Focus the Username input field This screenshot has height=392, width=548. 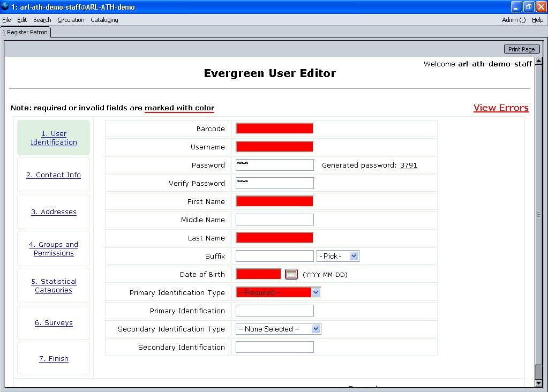(x=274, y=147)
